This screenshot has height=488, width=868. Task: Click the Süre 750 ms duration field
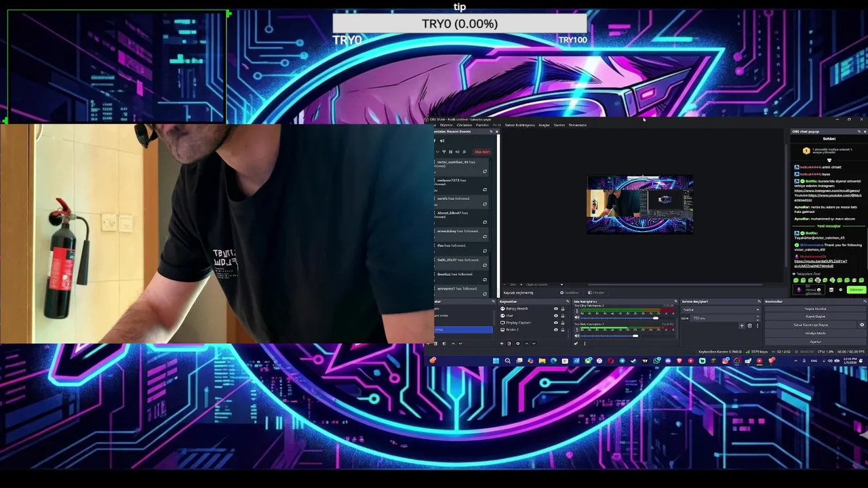[x=724, y=318]
